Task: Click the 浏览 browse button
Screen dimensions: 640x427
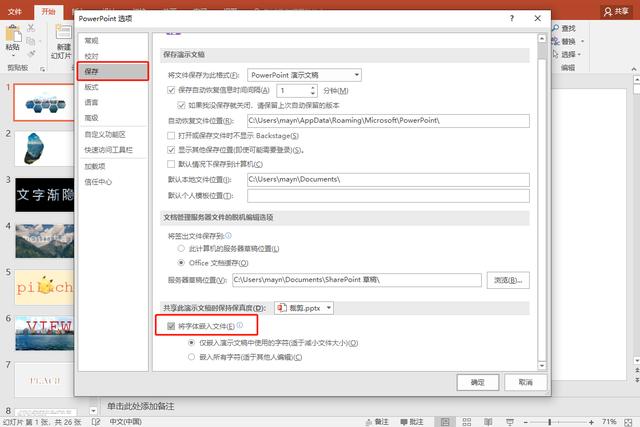Action: point(508,280)
